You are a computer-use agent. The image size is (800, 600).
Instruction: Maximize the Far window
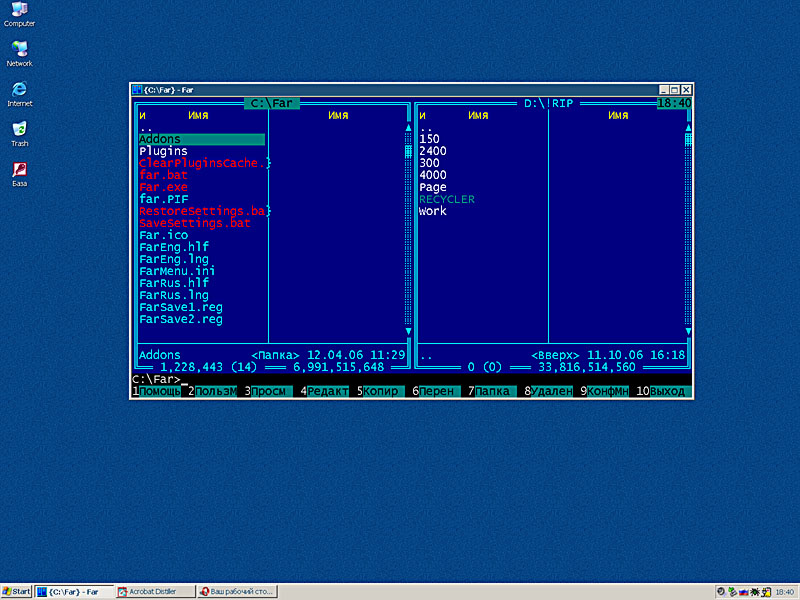click(x=674, y=90)
